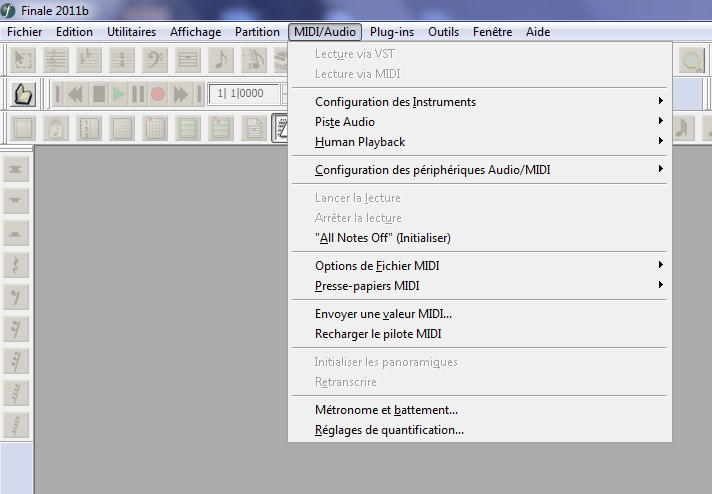Open the Affichage menu

(195, 32)
